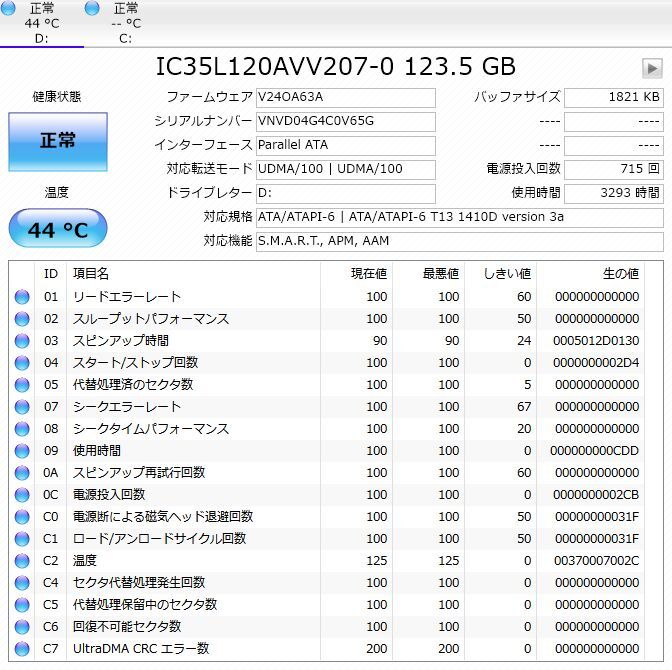Click raw value 00370007002C
The image size is (672, 670).
coord(597,561)
